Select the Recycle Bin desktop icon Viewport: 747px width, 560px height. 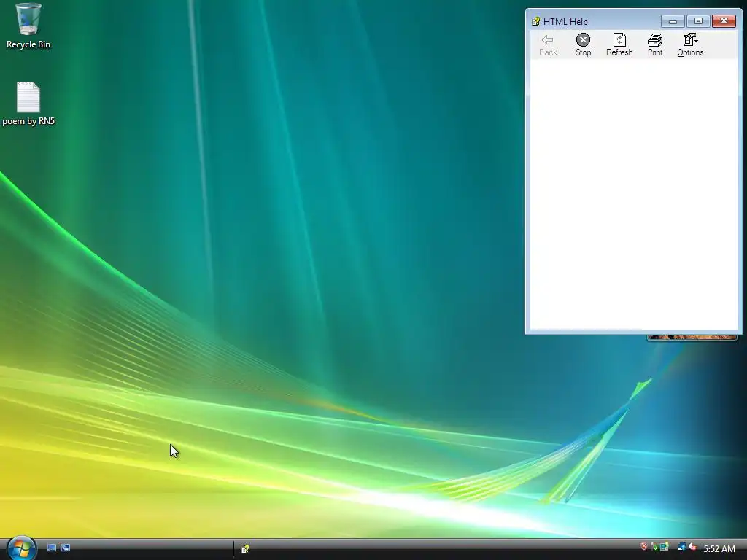[x=28, y=26]
